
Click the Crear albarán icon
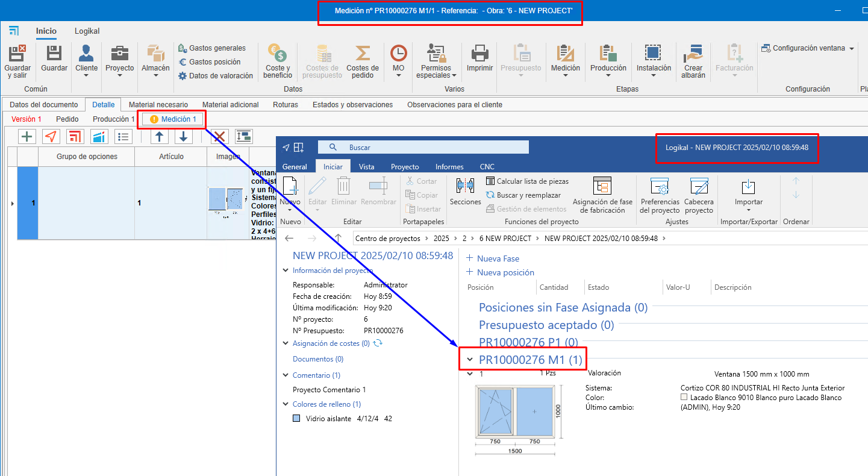coord(694,53)
